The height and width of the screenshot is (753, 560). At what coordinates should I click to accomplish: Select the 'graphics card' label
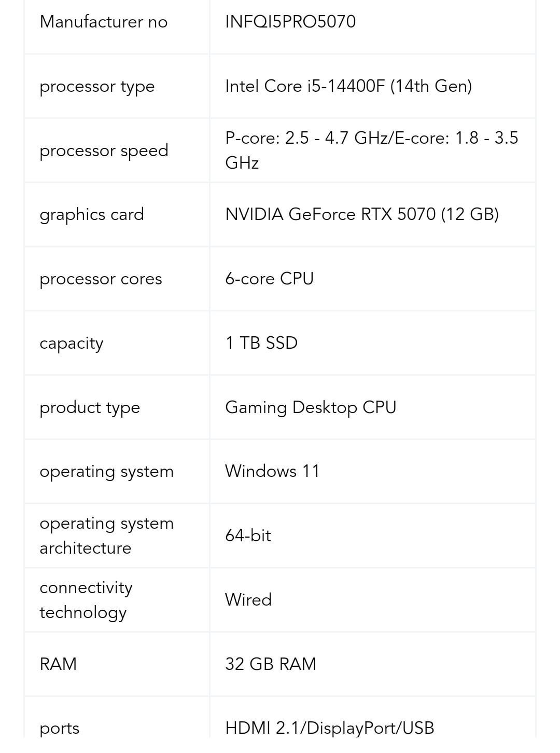pos(92,214)
